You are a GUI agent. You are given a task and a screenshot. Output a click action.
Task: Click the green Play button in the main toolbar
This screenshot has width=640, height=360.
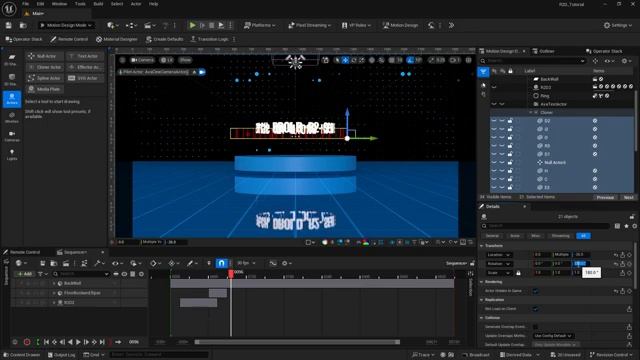pos(193,25)
